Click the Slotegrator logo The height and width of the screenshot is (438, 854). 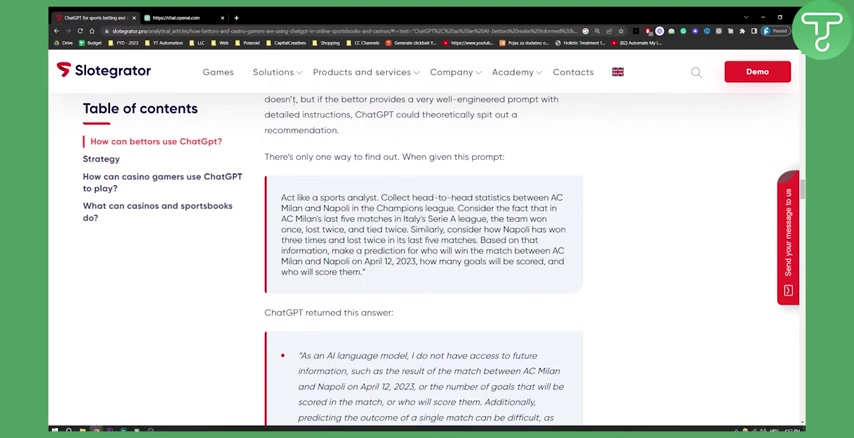[x=103, y=70]
